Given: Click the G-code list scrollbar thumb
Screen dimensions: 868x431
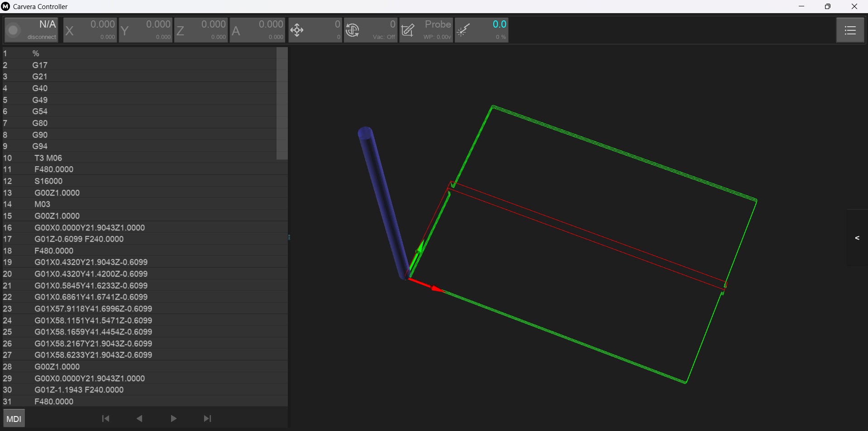Looking at the screenshot, I should [x=282, y=103].
